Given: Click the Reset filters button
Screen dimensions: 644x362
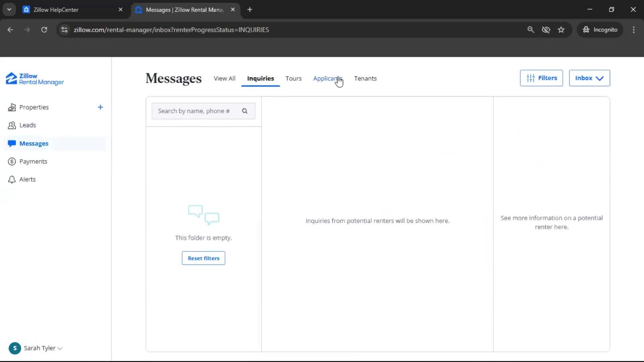Looking at the screenshot, I should (x=203, y=258).
